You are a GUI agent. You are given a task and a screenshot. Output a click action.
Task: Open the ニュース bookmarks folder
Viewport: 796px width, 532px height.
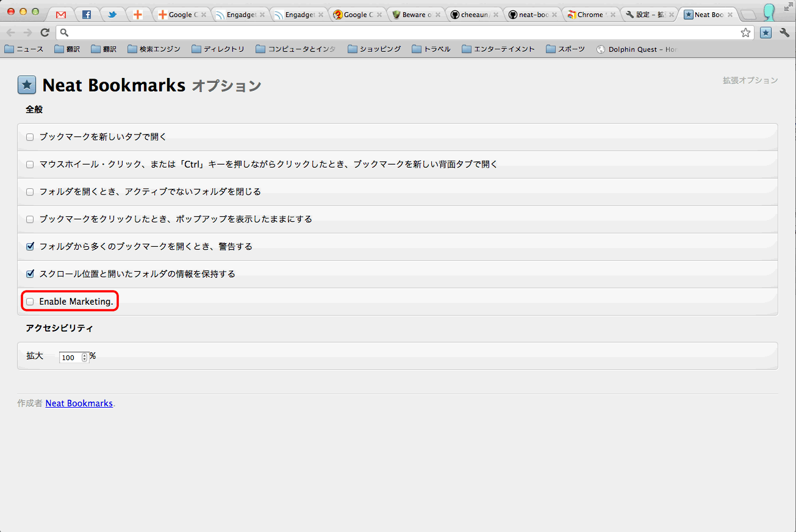point(24,49)
